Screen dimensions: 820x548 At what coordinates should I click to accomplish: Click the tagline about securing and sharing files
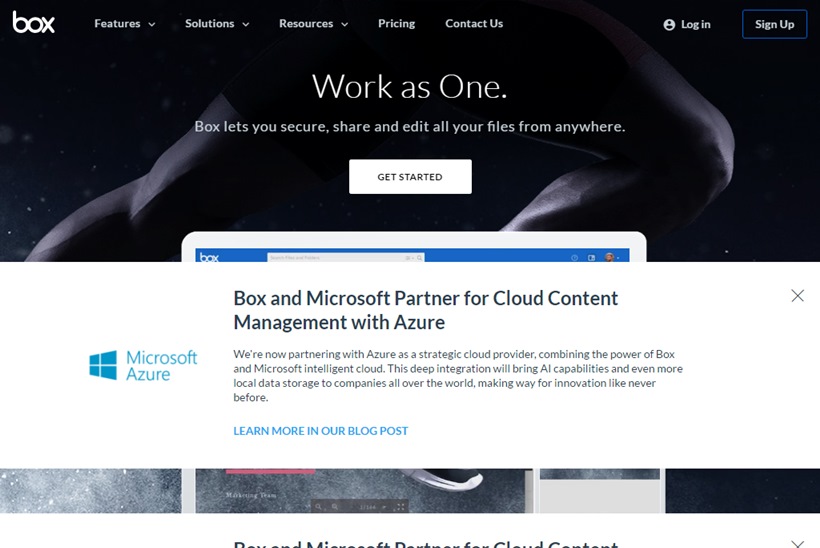pyautogui.click(x=409, y=127)
